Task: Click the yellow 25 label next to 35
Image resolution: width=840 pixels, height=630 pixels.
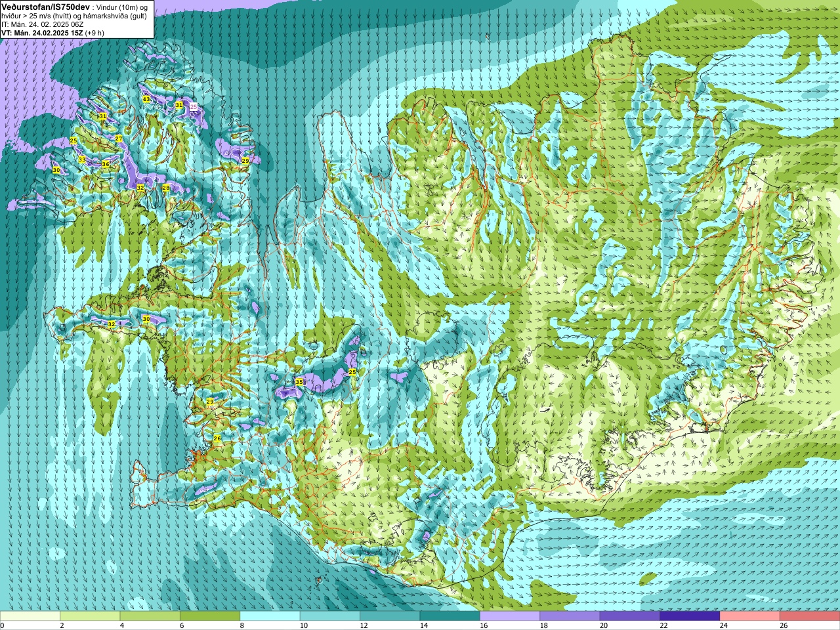Action: pyautogui.click(x=352, y=372)
